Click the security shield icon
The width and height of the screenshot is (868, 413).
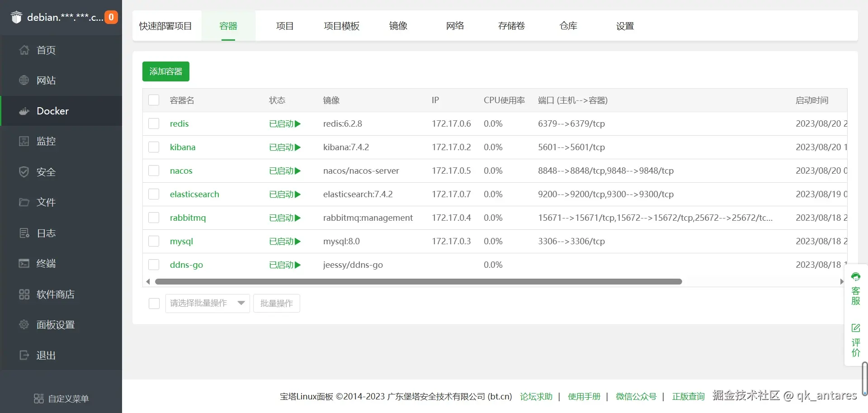pos(24,172)
